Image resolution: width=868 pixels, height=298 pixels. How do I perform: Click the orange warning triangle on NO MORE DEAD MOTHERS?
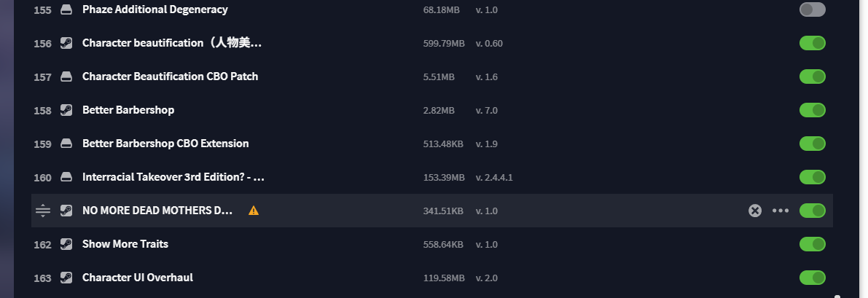coord(254,211)
